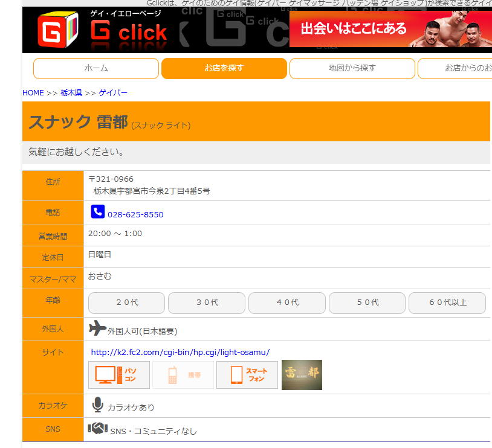Navigate to 栃木県 breadcrumb link

click(x=71, y=93)
